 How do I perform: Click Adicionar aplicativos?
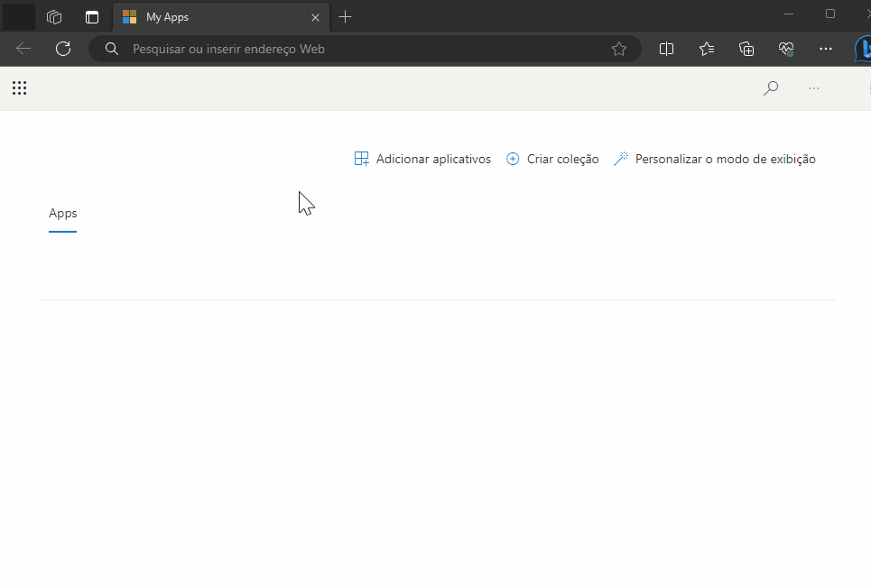tap(422, 159)
